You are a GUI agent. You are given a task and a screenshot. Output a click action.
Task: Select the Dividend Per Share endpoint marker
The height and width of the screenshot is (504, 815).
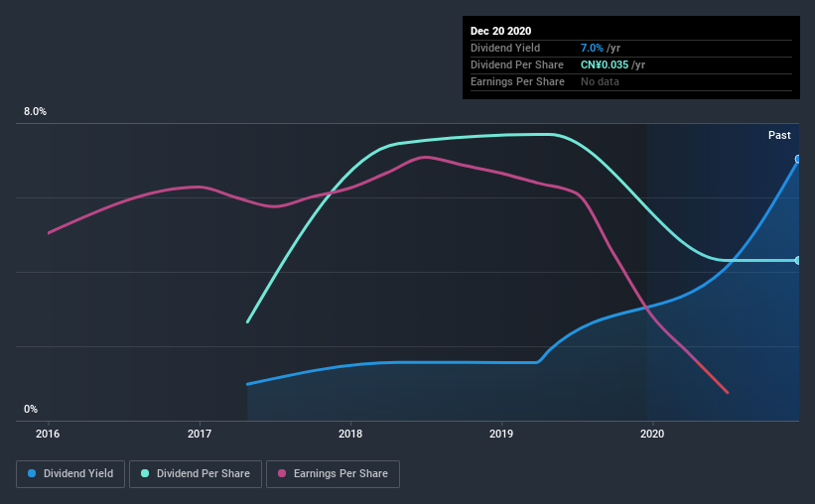[798, 260]
